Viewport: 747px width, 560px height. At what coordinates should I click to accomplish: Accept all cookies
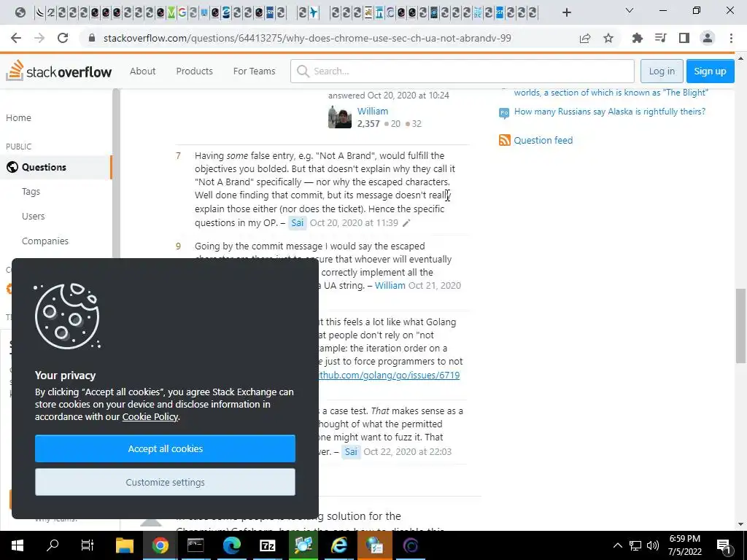pos(165,448)
